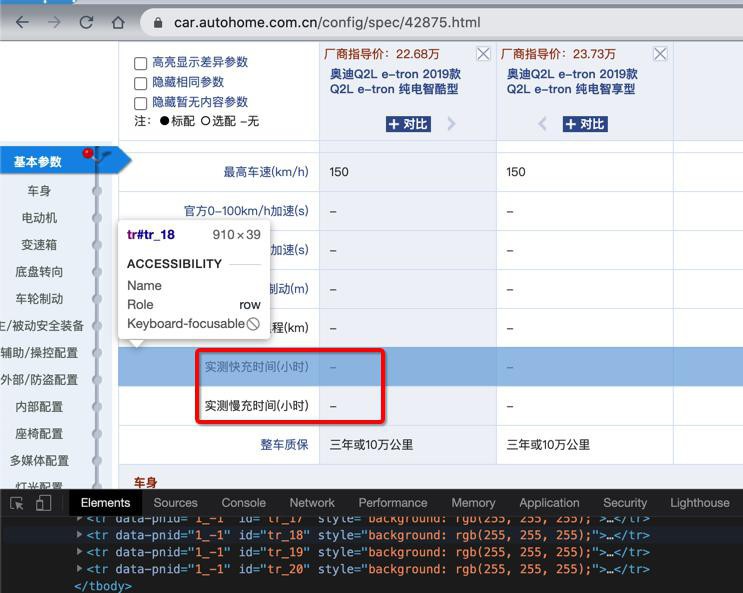The width and height of the screenshot is (743, 593).
Task: Click 实测慢充时间(小时) label
Action: pyautogui.click(x=256, y=406)
